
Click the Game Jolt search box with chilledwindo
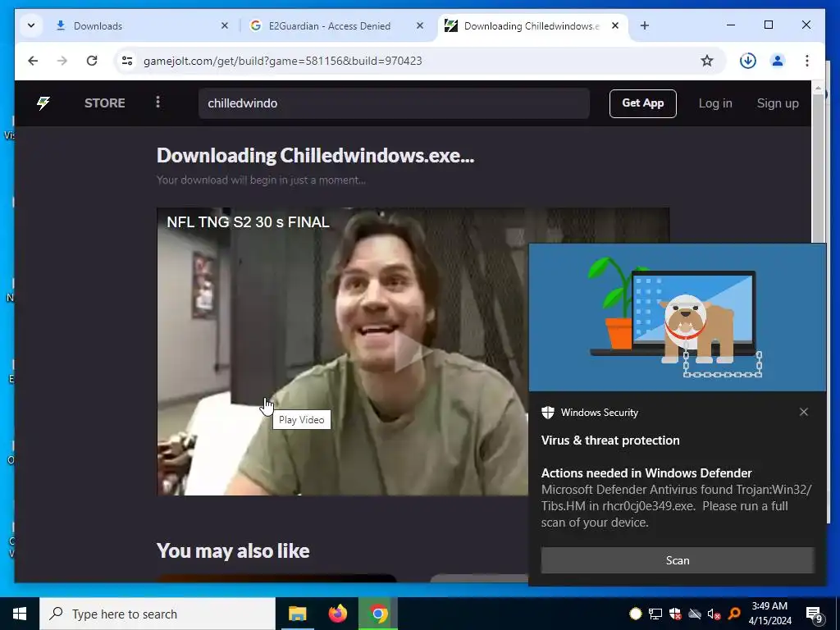tap(394, 103)
